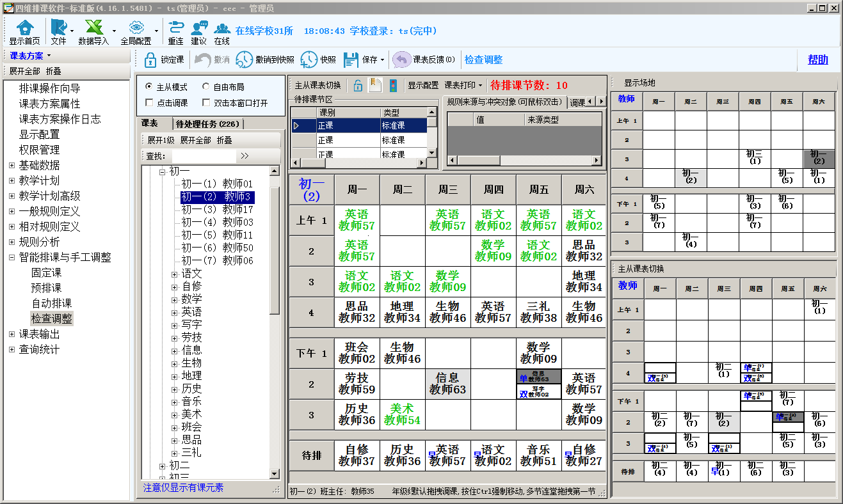Open 课表打印 dropdown
This screenshot has width=843, height=504.
coord(464,85)
